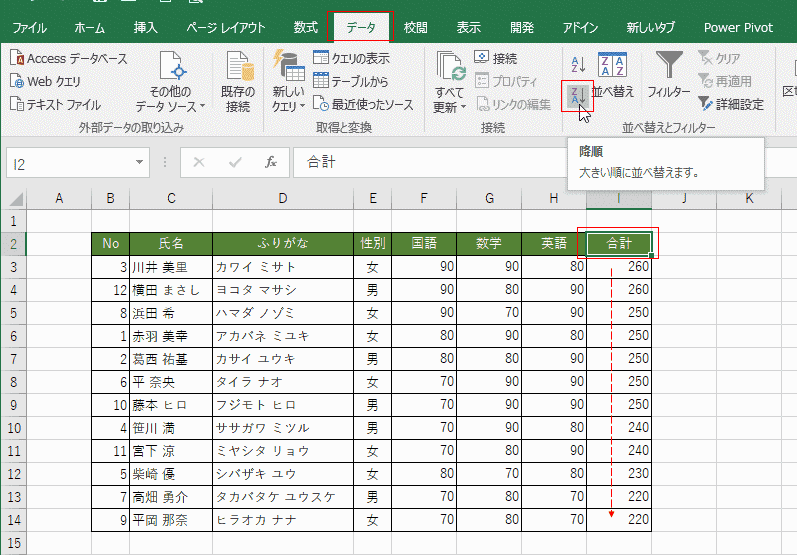Import from Access データベース
The height and width of the screenshot is (555, 797).
(69, 58)
